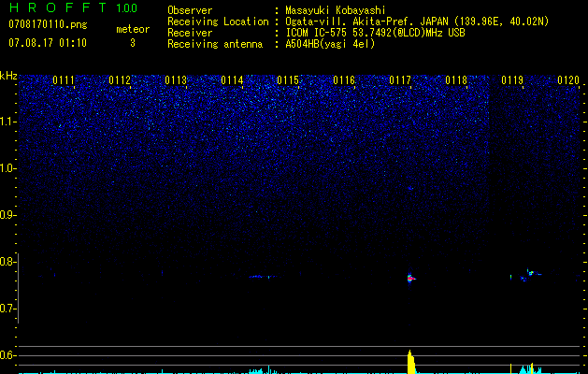Click the 0117 time marker

click(x=400, y=80)
